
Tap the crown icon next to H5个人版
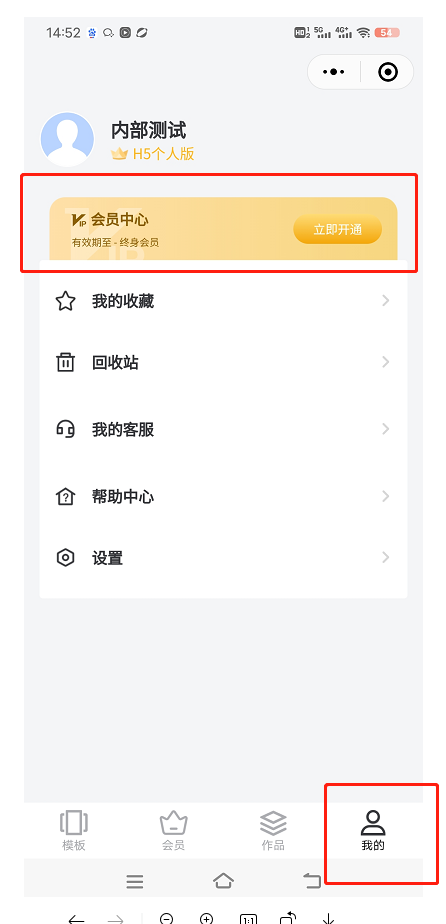[120, 154]
